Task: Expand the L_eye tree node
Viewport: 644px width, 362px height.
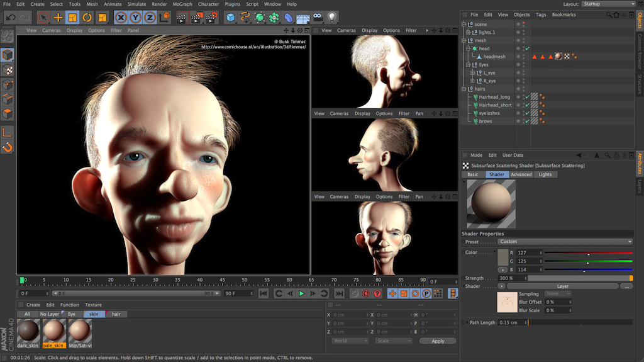Action: point(472,73)
